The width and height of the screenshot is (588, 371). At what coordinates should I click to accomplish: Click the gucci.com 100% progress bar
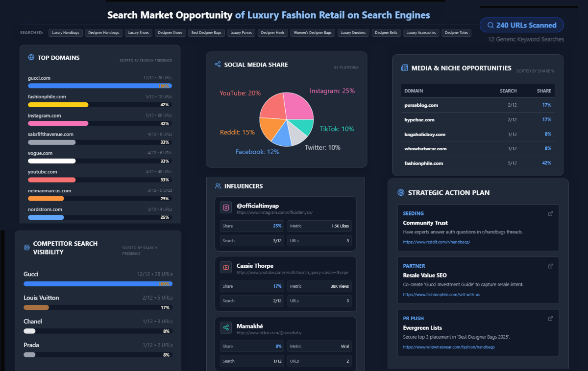pos(99,86)
